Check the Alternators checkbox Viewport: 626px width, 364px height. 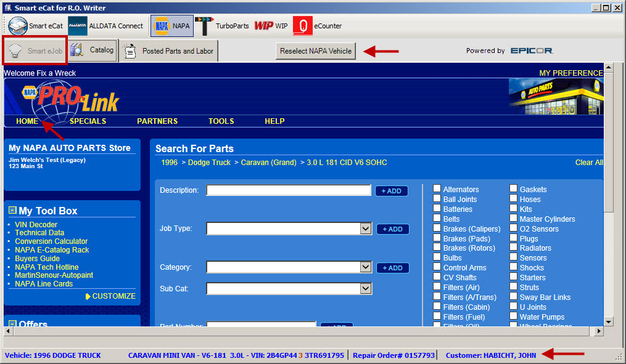click(x=437, y=189)
